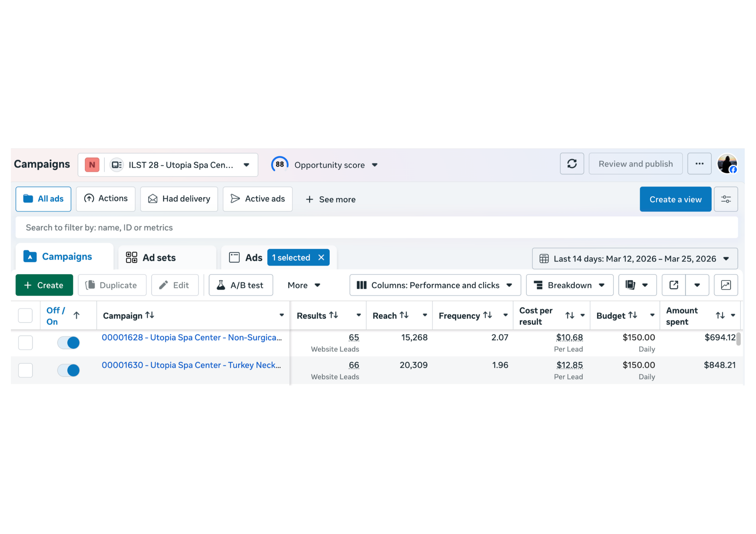Clear the 1 selected ads filter
Image resolution: width=756 pixels, height=534 pixels.
321,258
